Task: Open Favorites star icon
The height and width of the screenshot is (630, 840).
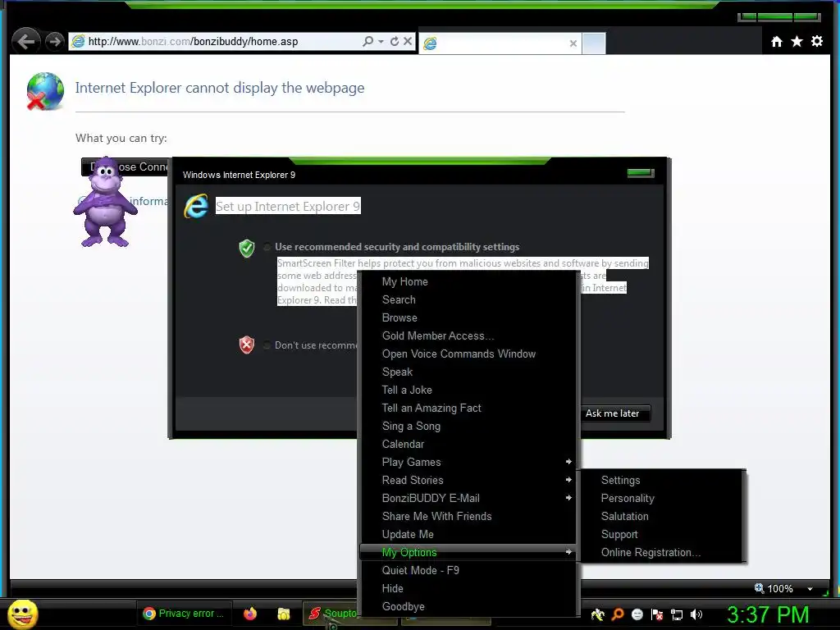Action: pos(797,41)
